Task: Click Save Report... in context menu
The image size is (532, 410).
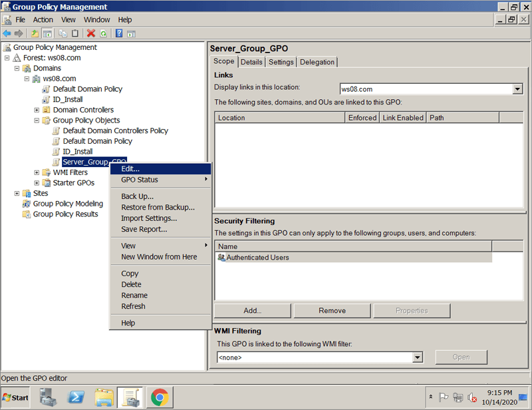Action: point(160,229)
